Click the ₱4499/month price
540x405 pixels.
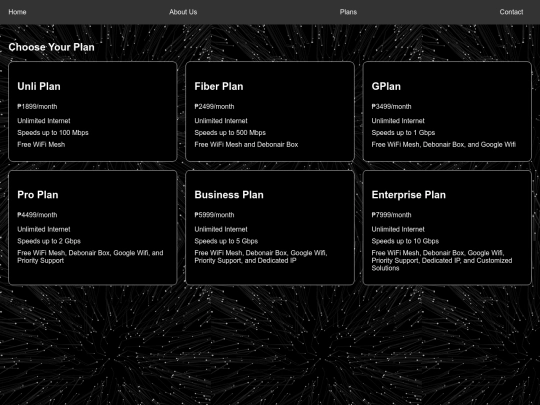[x=37, y=215]
